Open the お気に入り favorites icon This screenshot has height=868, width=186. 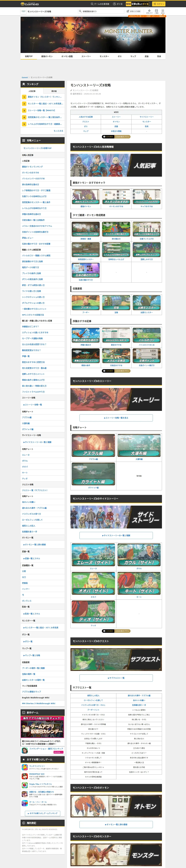[x=149, y=11]
